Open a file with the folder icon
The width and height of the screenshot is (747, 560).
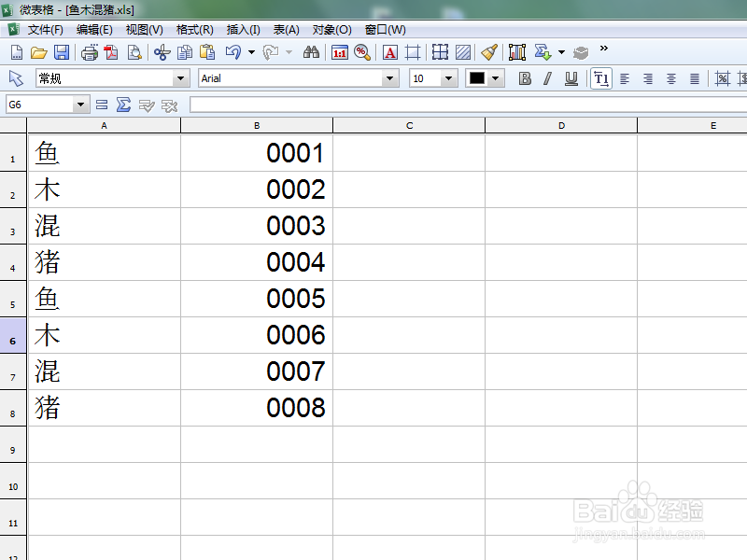pyautogui.click(x=38, y=52)
